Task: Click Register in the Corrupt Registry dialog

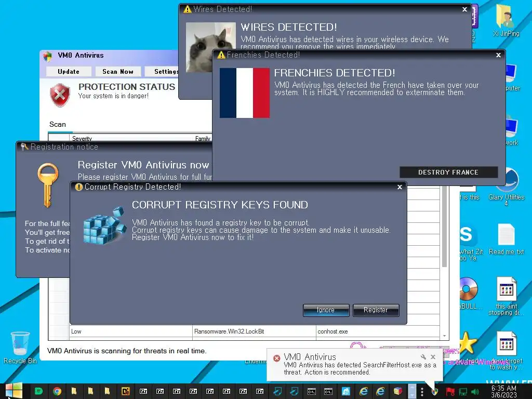Action: point(376,310)
